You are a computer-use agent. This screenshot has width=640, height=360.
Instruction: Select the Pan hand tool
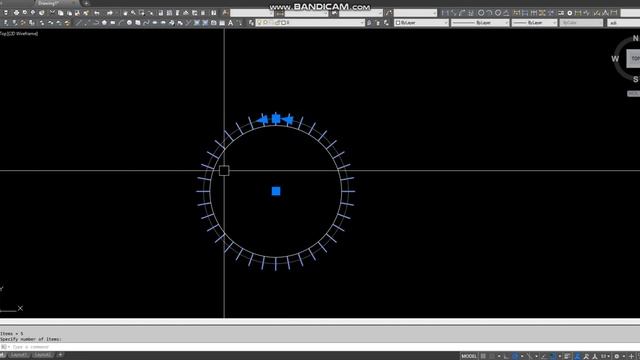click(x=125, y=13)
